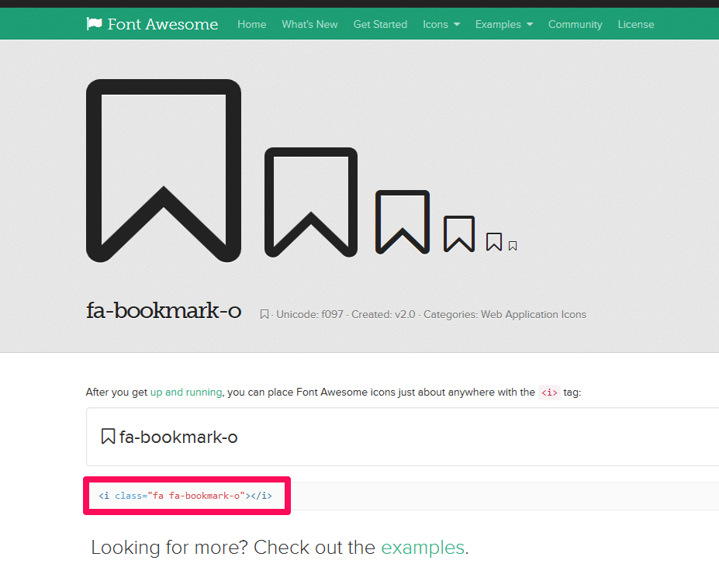Select the Created: v2.0 text
This screenshot has width=719, height=588.
[x=383, y=315]
